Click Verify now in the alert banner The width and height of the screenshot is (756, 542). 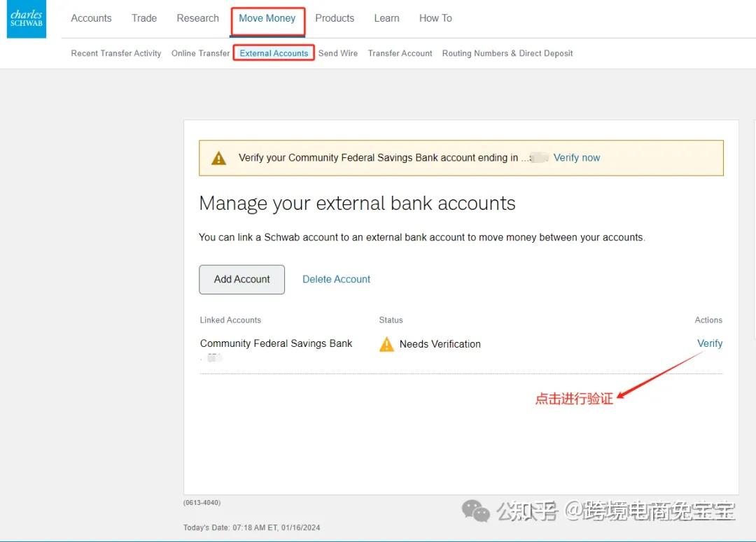pos(576,157)
